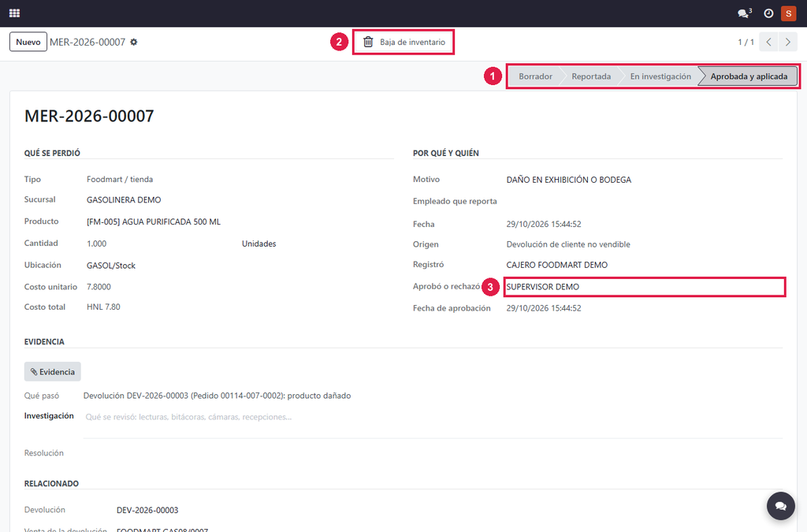
Task: Select the Aprobada y aplicada stage
Action: [x=749, y=76]
